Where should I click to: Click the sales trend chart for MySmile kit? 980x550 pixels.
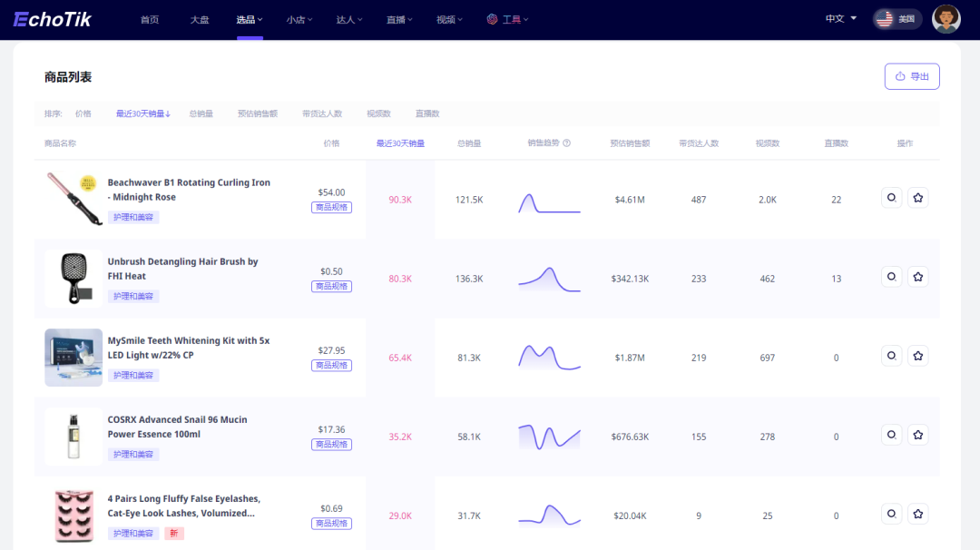(549, 358)
